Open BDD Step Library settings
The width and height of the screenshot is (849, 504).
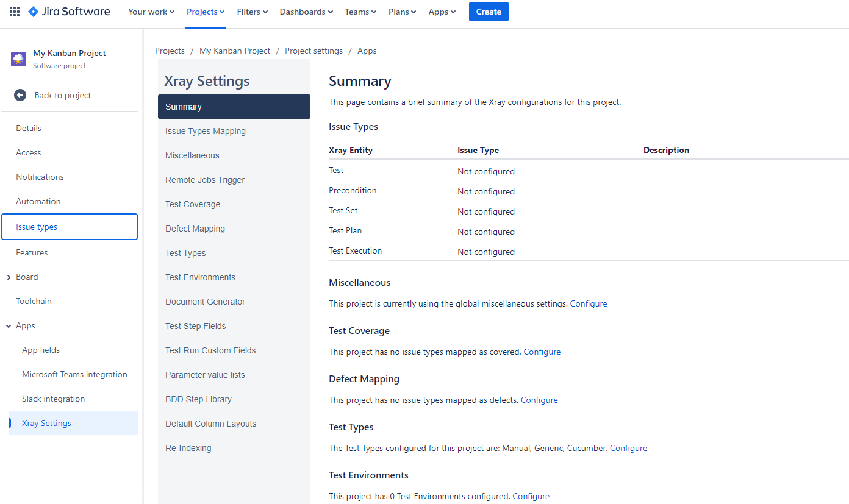pyautogui.click(x=234, y=399)
